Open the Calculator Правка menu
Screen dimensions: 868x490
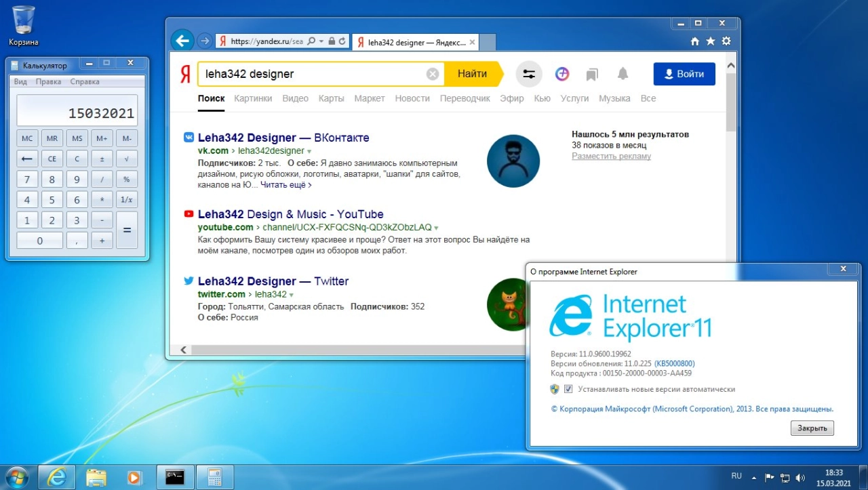pos(48,81)
